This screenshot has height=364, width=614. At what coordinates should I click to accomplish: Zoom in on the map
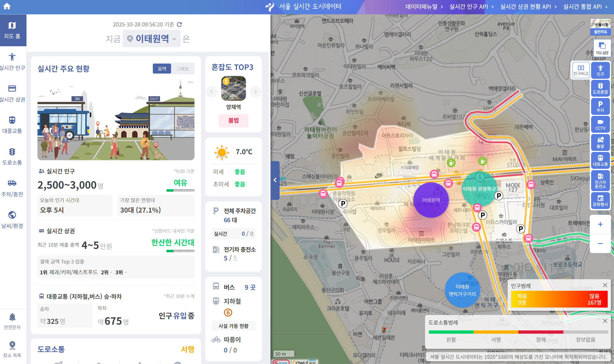(x=600, y=224)
